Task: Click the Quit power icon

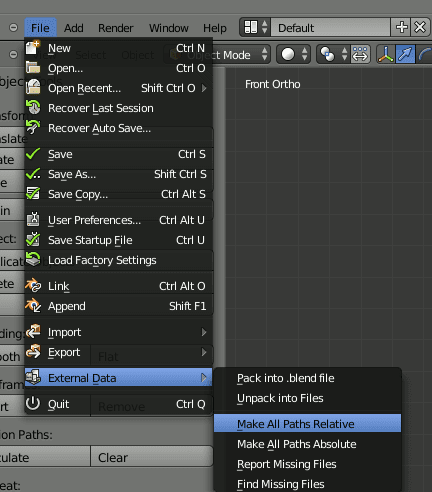Action: pyautogui.click(x=33, y=403)
